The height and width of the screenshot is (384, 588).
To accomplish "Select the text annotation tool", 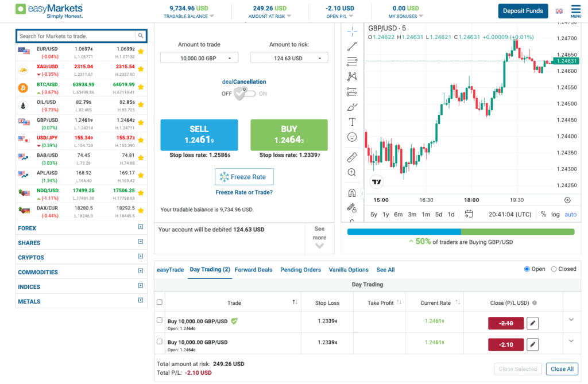I will (x=352, y=122).
